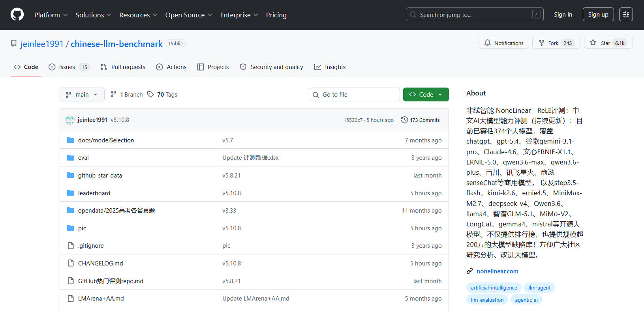644x312 pixels.
Task: Click the branch icon next to 1 Branch
Action: coord(113,94)
